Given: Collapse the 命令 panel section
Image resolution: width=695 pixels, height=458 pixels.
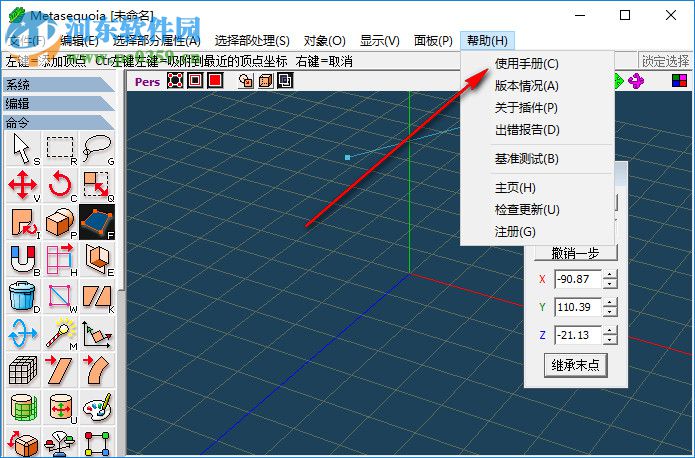Looking at the screenshot, I should click(x=59, y=122).
